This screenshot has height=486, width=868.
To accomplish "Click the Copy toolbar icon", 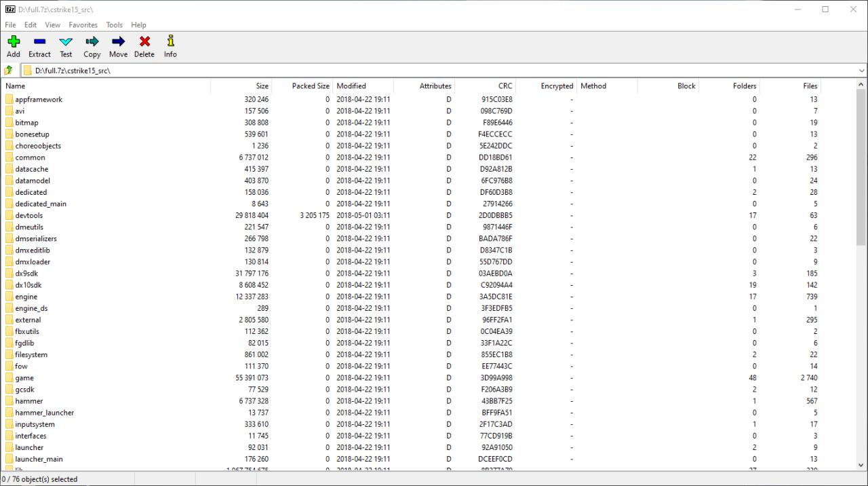I will coord(92,42).
